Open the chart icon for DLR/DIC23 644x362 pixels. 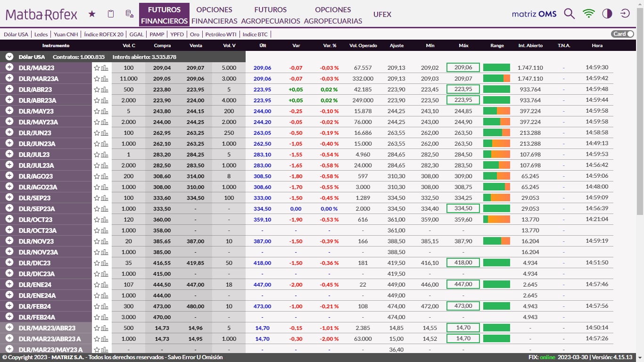[x=105, y=263]
